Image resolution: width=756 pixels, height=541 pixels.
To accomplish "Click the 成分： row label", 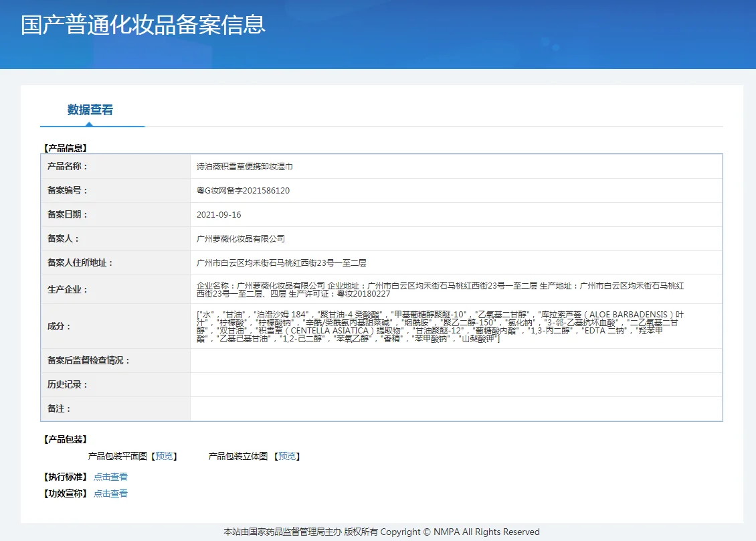I will (x=59, y=327).
